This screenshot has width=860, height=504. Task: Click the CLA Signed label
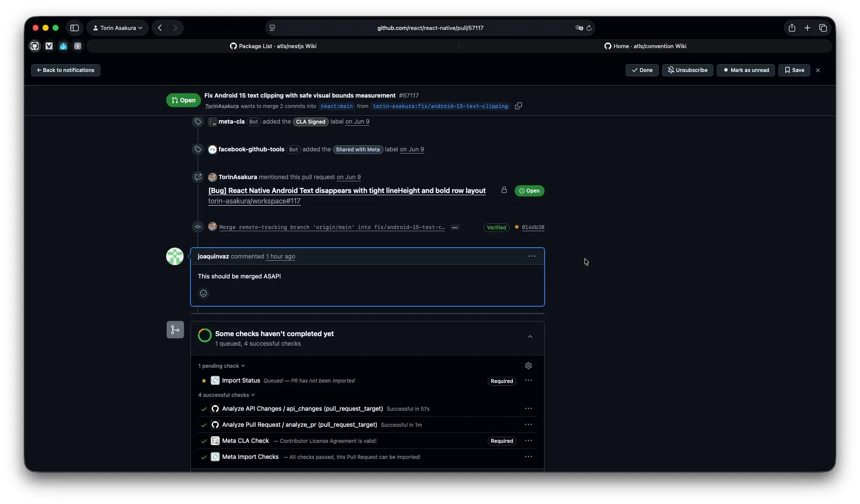coord(311,122)
